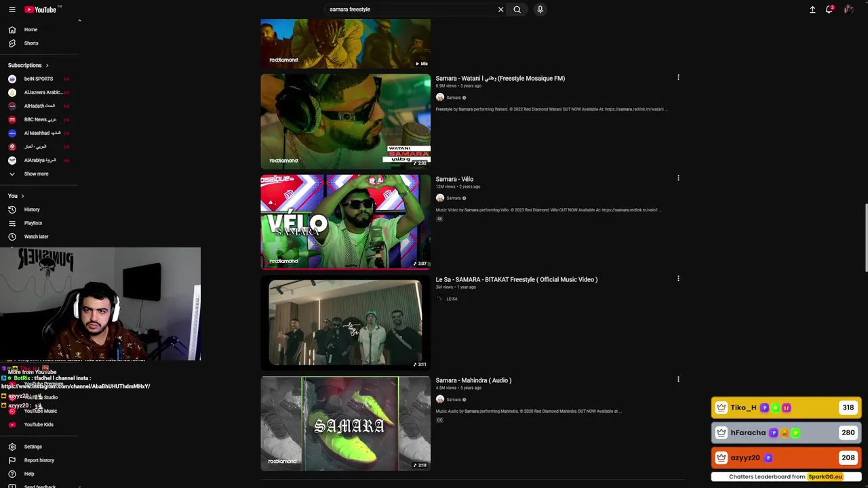
Task: Open LE-SA channel name
Action: (x=452, y=299)
